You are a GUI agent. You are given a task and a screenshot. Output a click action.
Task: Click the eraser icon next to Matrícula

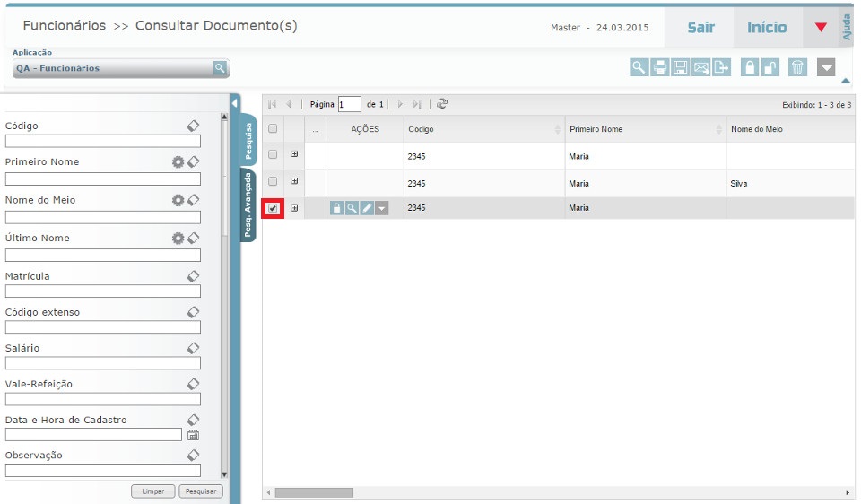(x=192, y=276)
